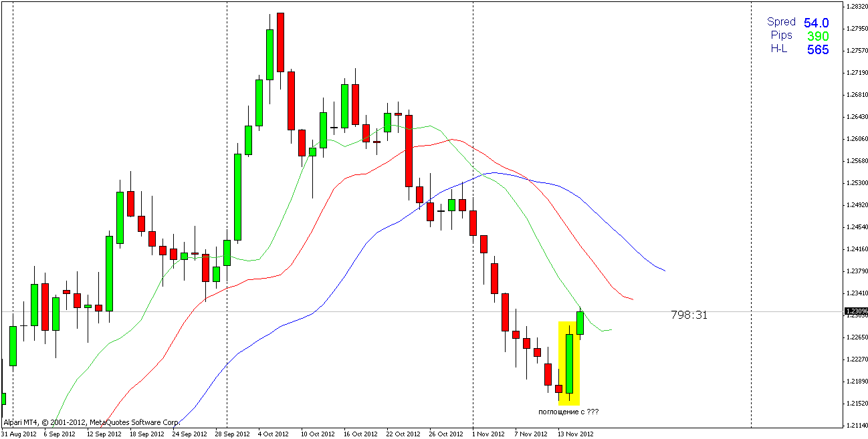Viewport: 868px width, 439px height.
Task: Select the green Pips value 390
Action: 818,37
